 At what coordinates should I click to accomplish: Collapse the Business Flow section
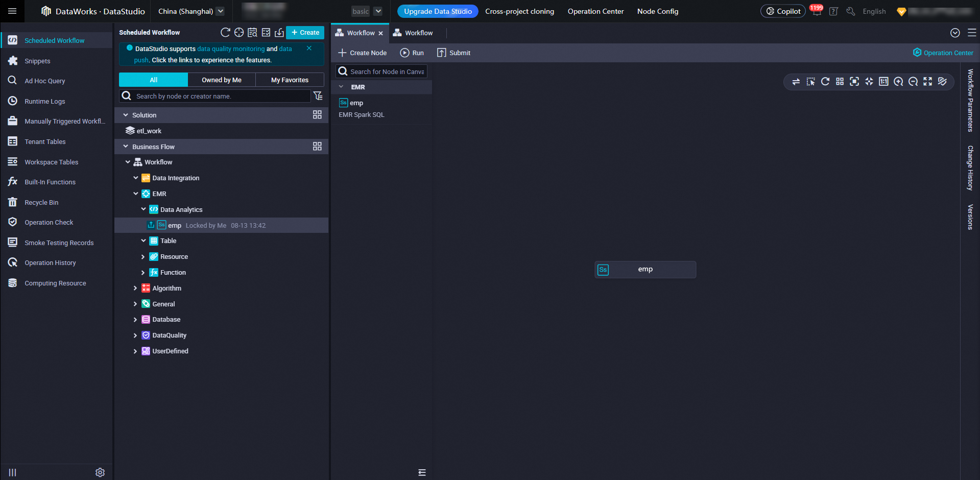click(x=126, y=147)
